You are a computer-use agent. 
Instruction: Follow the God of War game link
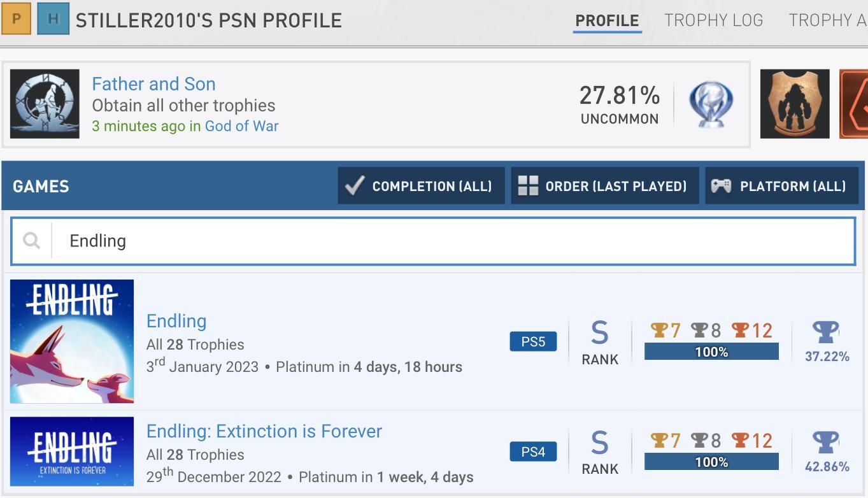(x=241, y=125)
